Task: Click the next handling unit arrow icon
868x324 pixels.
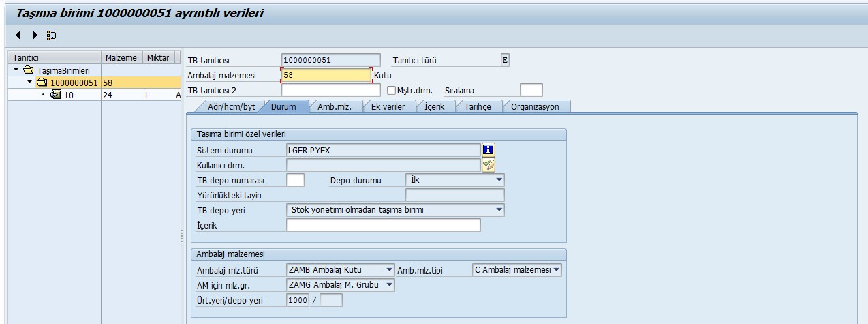Action: (x=35, y=35)
